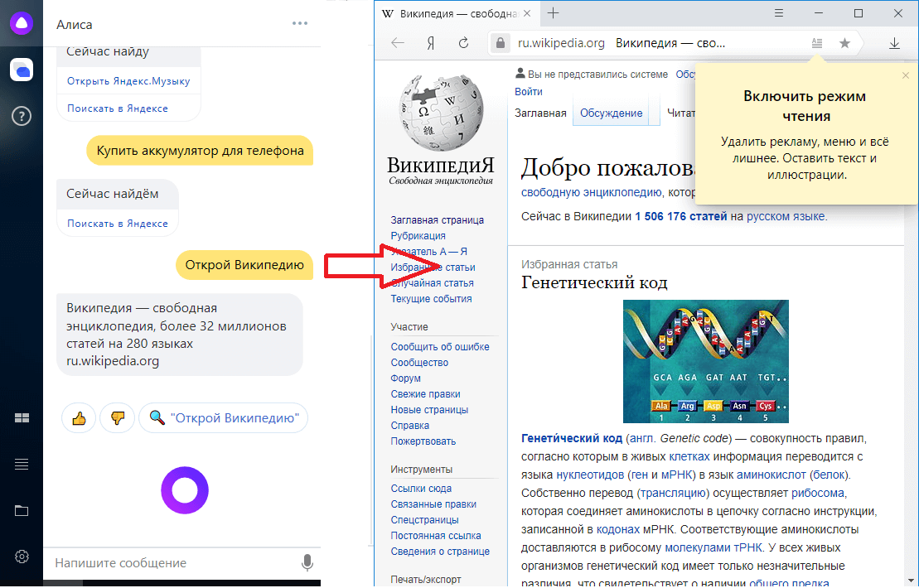Image resolution: width=919 pixels, height=588 pixels.
Task: Open the Справка link
Action: pyautogui.click(x=410, y=426)
